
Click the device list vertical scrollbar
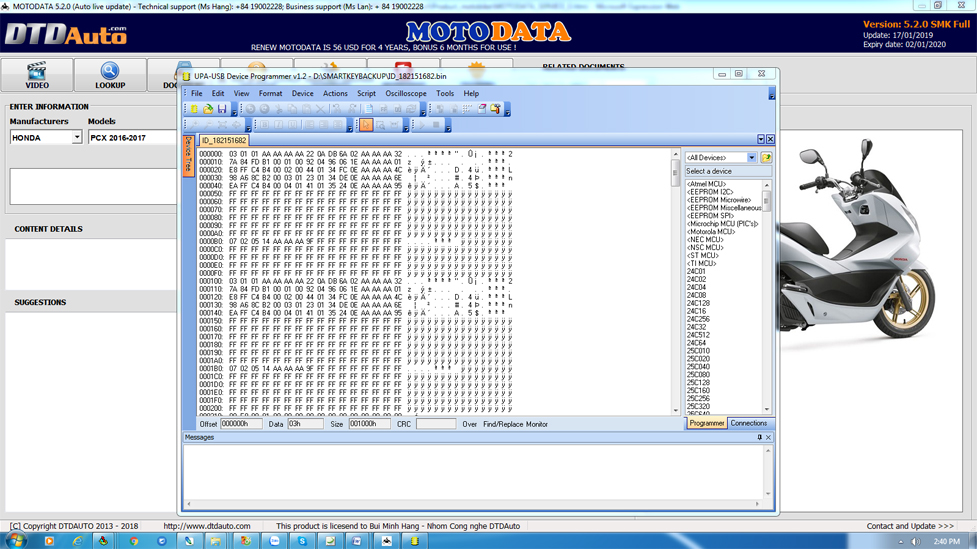click(x=766, y=297)
